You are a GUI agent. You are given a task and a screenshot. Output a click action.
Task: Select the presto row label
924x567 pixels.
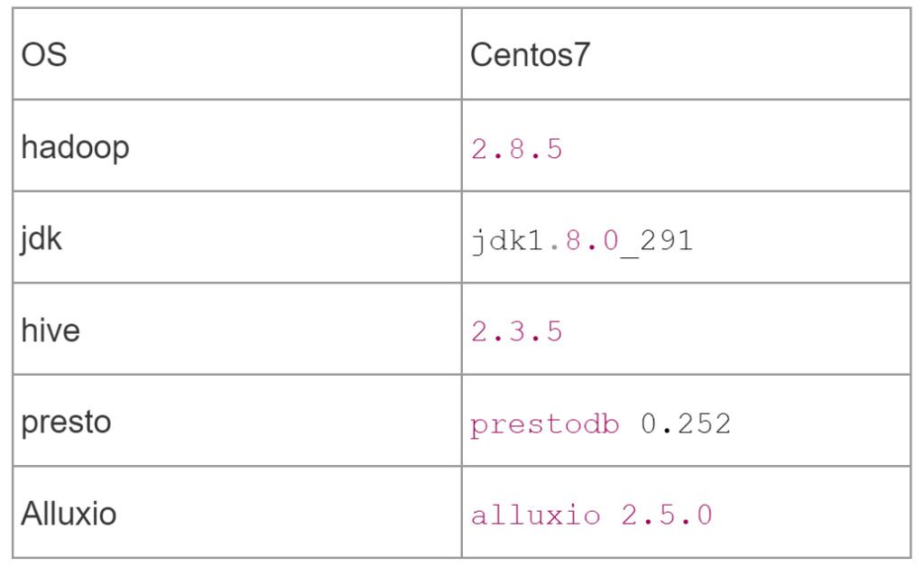coord(66,423)
